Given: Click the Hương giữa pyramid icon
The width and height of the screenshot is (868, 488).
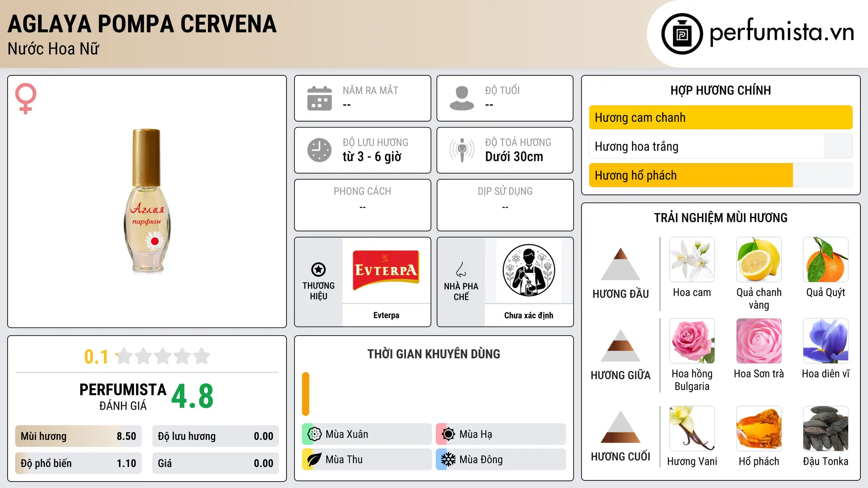Looking at the screenshot, I should [x=620, y=345].
